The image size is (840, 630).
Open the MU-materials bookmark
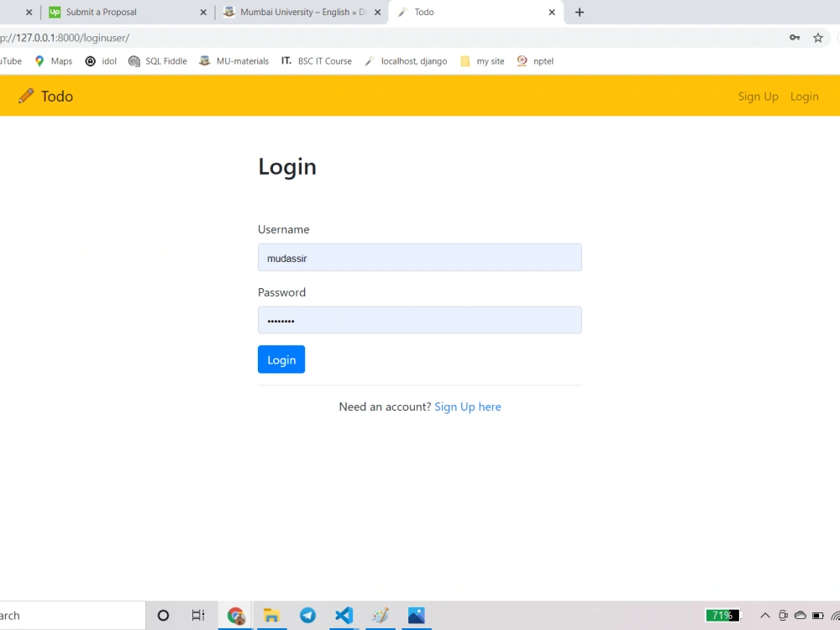(x=234, y=61)
